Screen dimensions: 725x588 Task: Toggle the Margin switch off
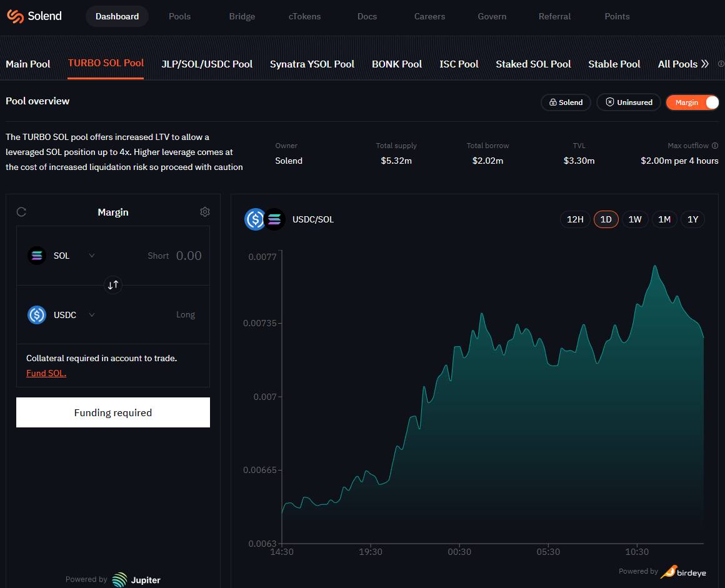click(x=692, y=102)
